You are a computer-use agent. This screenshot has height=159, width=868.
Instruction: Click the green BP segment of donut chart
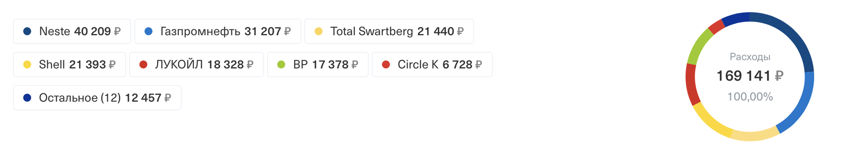tap(698, 46)
